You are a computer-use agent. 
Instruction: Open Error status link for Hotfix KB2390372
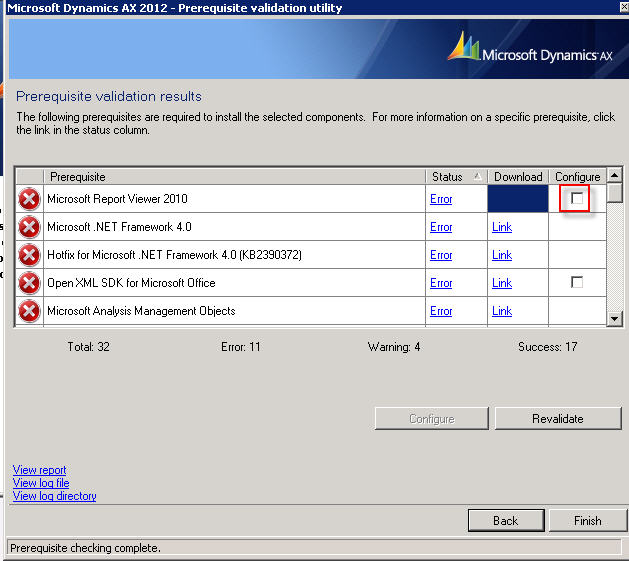coord(441,255)
